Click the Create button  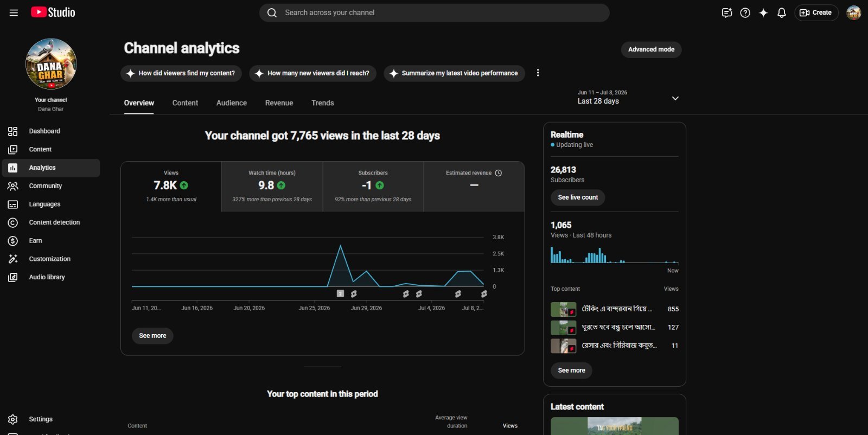(816, 12)
